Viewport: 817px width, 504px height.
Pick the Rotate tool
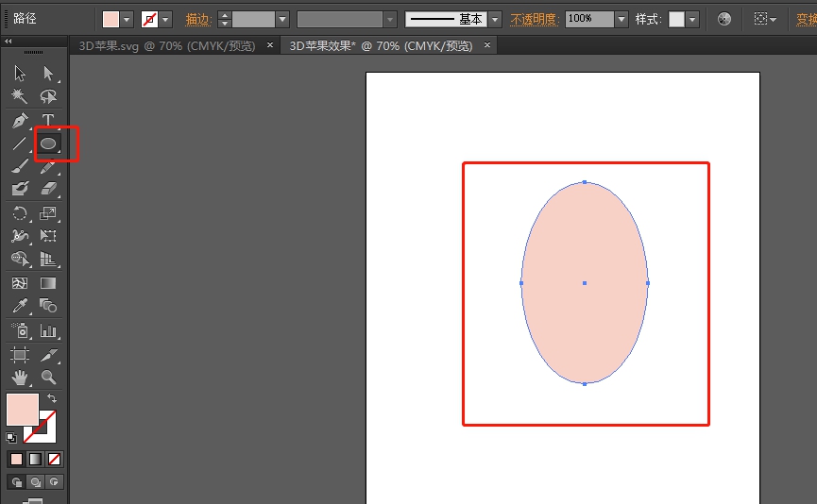20,213
